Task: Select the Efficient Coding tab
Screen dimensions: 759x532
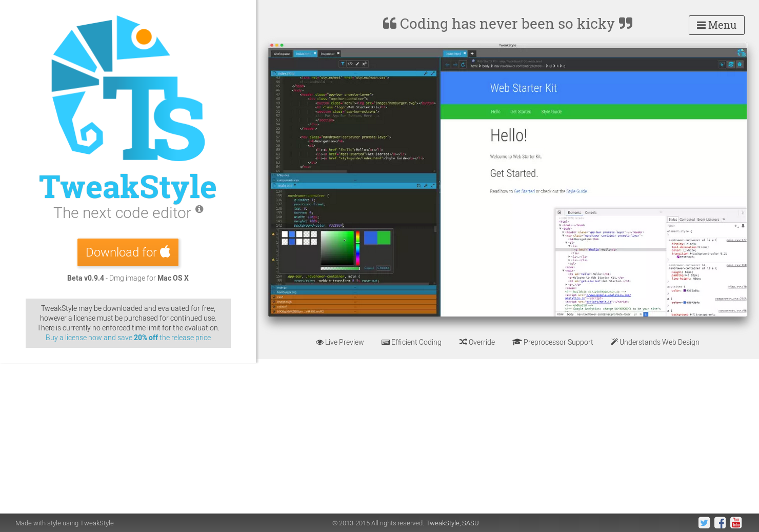Action: click(411, 342)
